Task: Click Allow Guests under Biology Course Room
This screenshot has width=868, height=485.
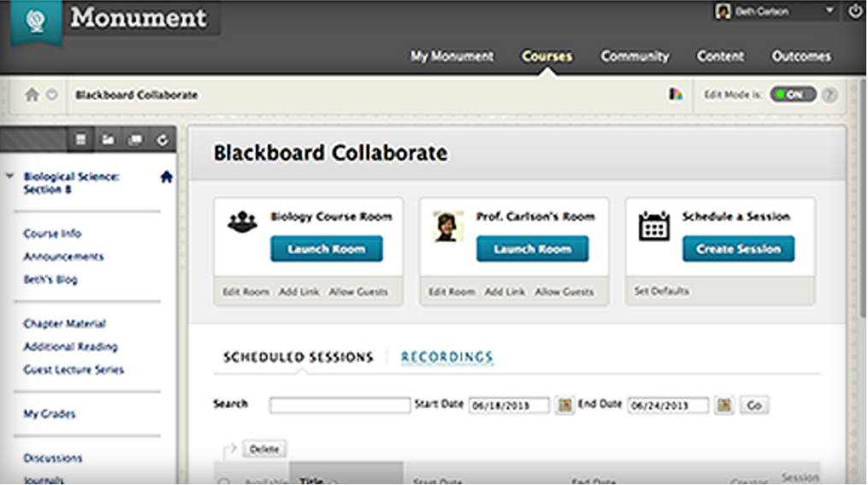Action: click(x=358, y=292)
